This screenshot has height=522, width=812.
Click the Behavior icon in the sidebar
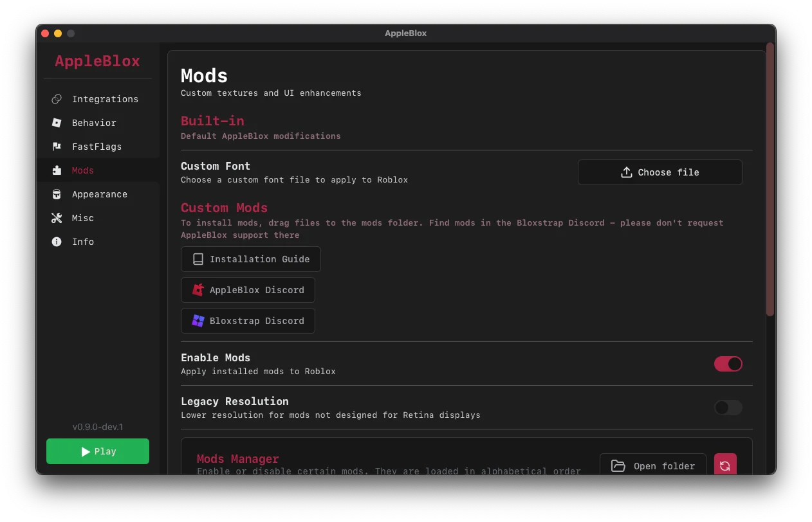tap(57, 123)
